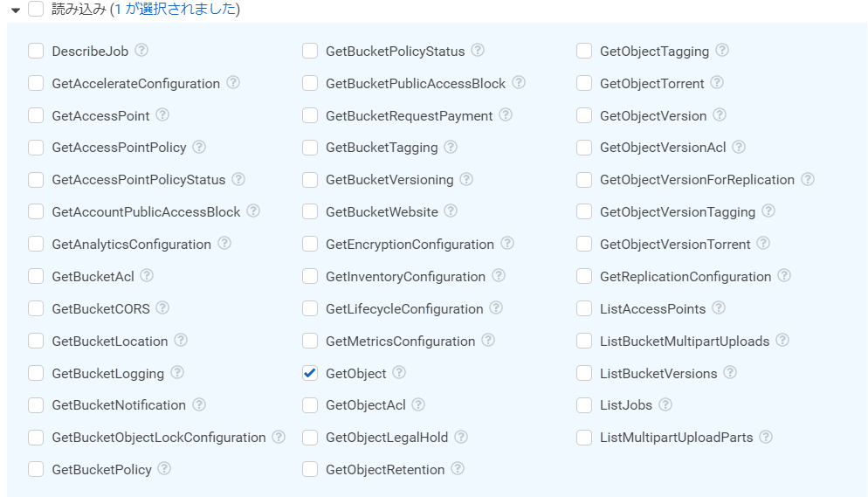Viewport: 868px width, 497px height.
Task: Click help icon for GetBucketObjectLockConfiguration
Action: [x=279, y=437]
